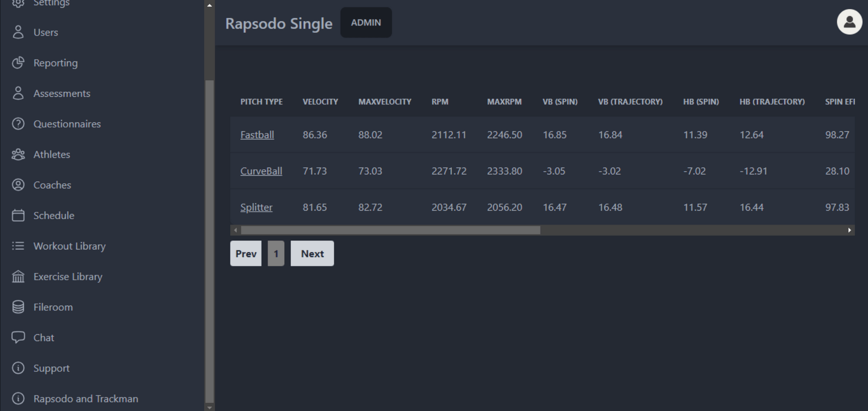Select Assessments in the sidebar
Image resolution: width=868 pixels, height=411 pixels.
(62, 93)
